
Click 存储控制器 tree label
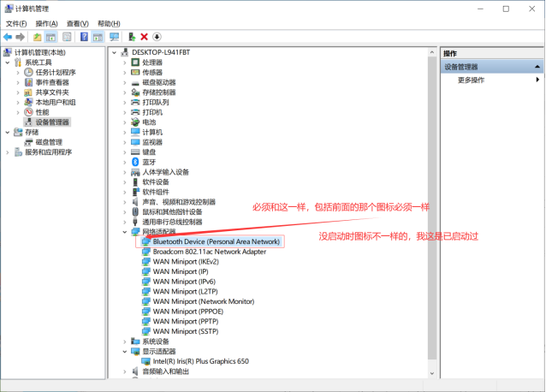(x=159, y=92)
